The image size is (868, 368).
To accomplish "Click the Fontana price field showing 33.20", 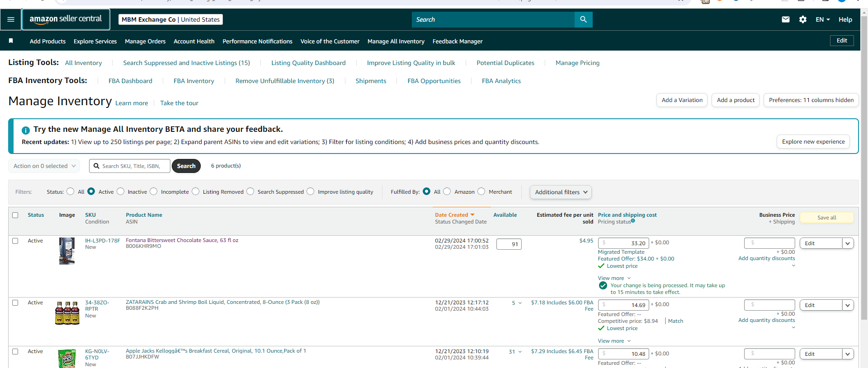I will (623, 243).
